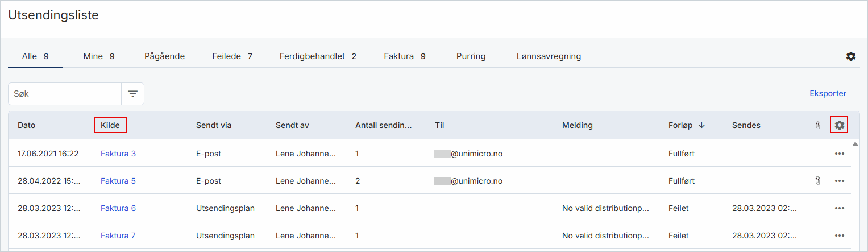The height and width of the screenshot is (252, 868).
Task: Click the Eksporter link
Action: (x=828, y=93)
